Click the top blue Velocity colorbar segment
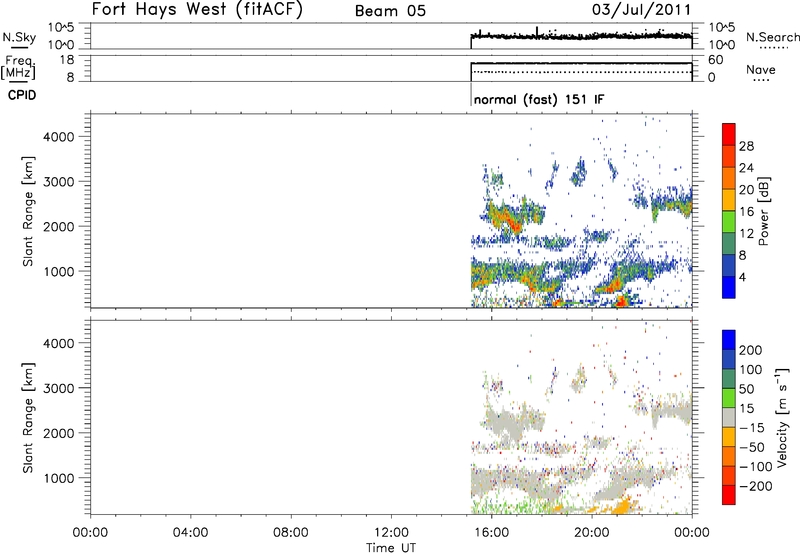This screenshot has width=800, height=554. click(x=729, y=340)
